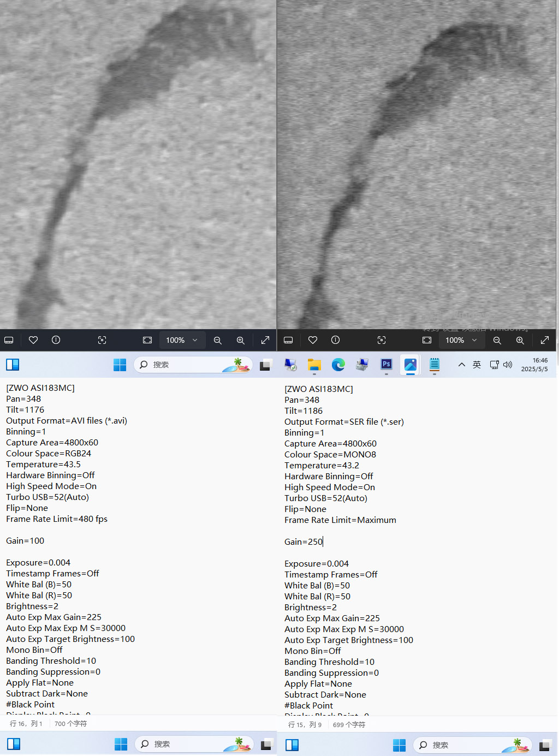Favorite the image in the left viewer
This screenshot has width=559, height=756.
tap(33, 340)
